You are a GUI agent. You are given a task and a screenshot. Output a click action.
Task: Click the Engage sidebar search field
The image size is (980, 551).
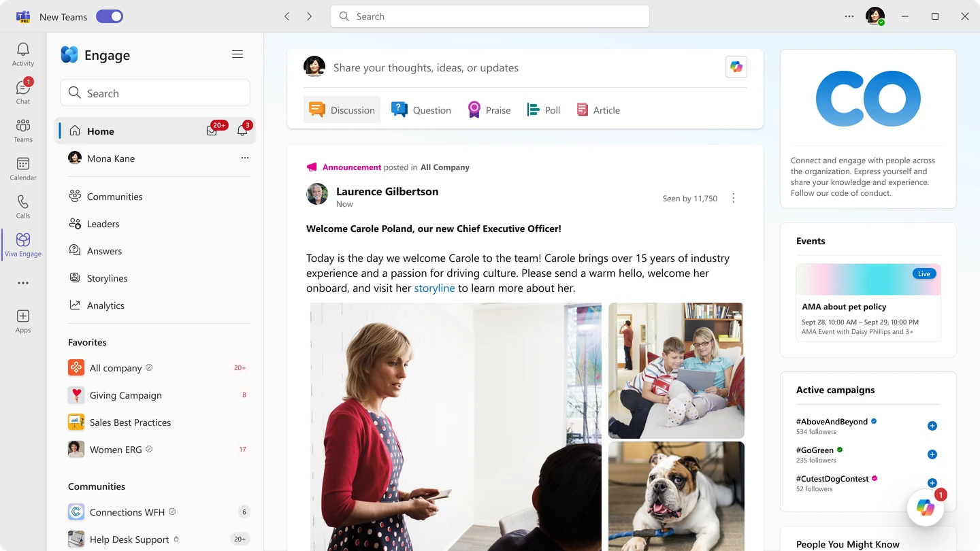155,93
